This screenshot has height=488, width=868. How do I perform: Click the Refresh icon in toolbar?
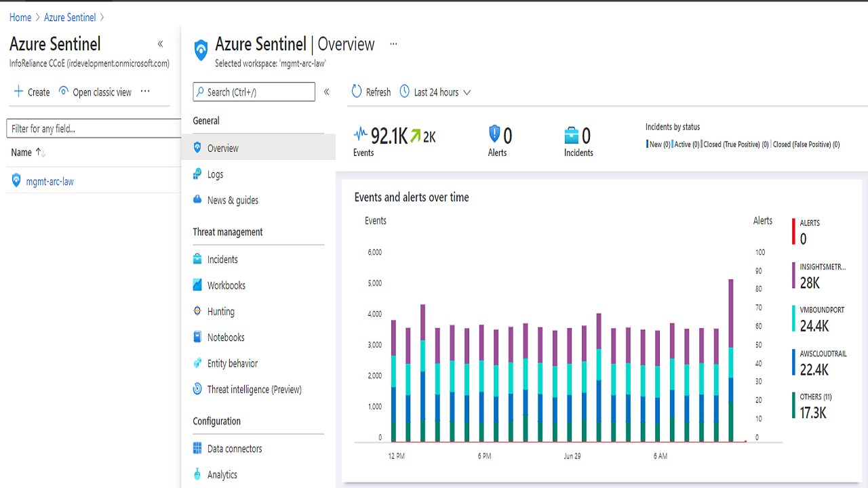click(x=357, y=91)
